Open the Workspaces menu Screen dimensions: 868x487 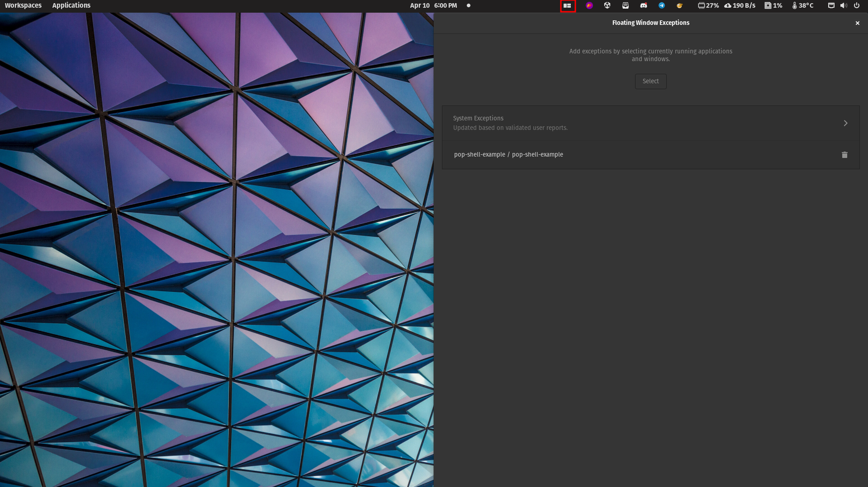pyautogui.click(x=23, y=5)
